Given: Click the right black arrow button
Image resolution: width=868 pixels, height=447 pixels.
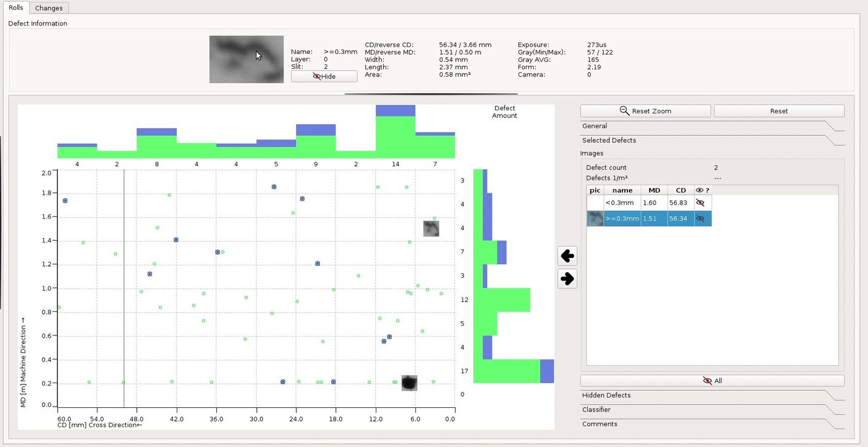Looking at the screenshot, I should pos(567,278).
